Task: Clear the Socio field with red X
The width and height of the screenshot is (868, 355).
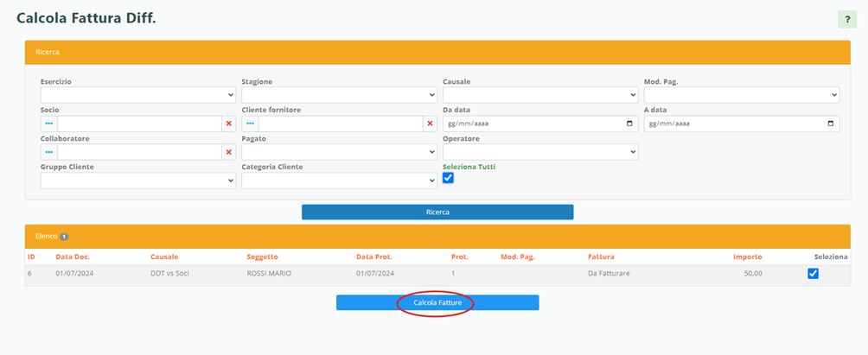Action: pos(229,124)
